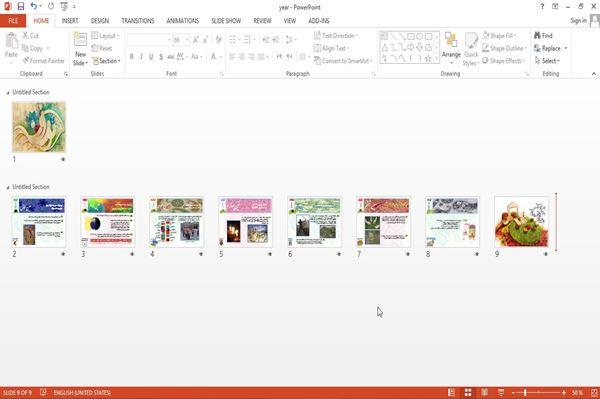The width and height of the screenshot is (600, 399).
Task: Click Quick Styles button
Action: point(471,49)
